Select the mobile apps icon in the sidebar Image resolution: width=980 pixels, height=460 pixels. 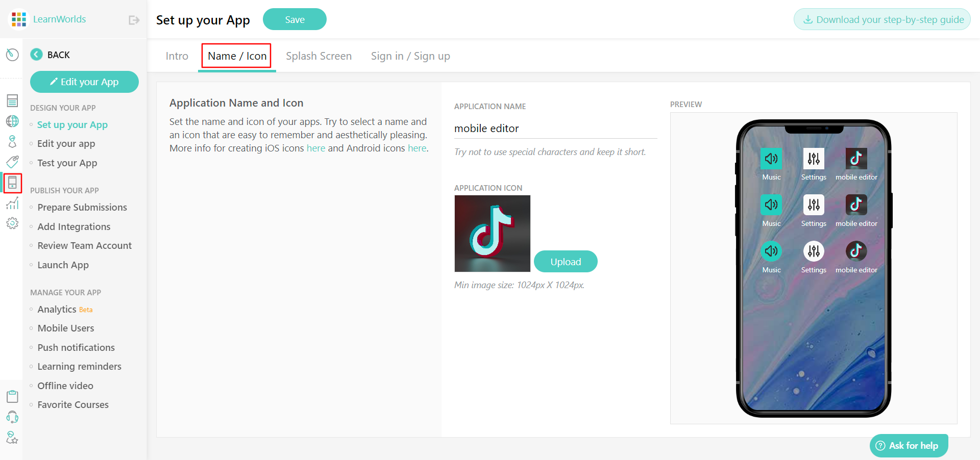[x=12, y=183]
